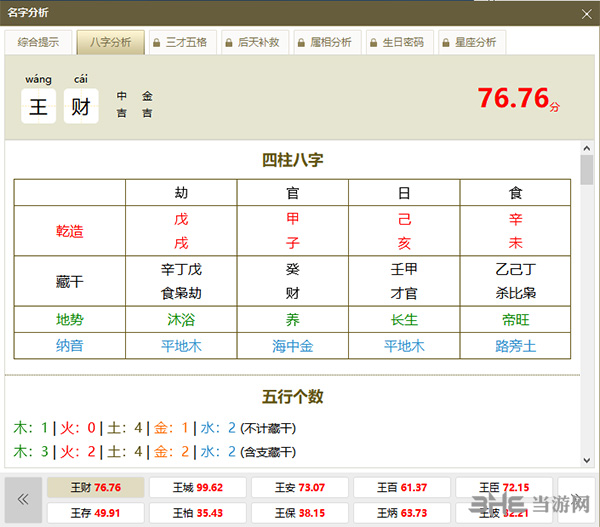Click the lock icon on 星座分析 tab
600x527 pixels.
click(x=444, y=43)
